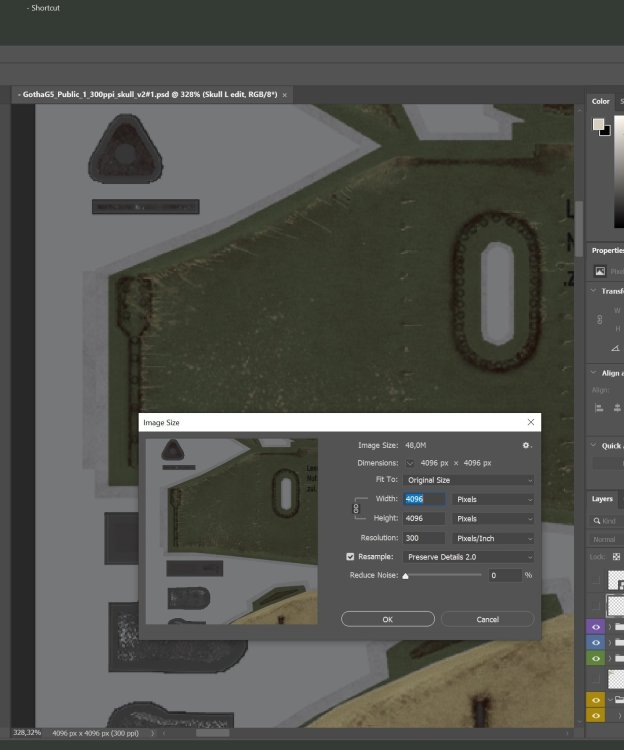Click the Reduce Noise slider handle

[405, 577]
